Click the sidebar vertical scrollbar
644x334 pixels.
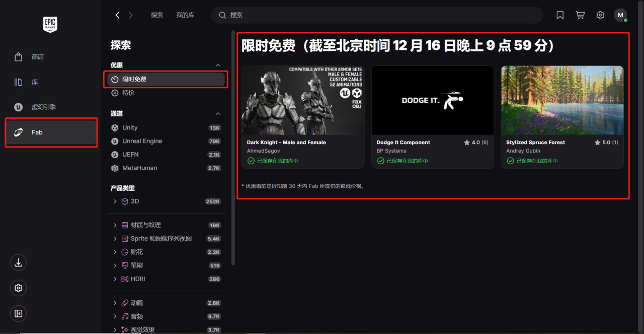[x=233, y=148]
